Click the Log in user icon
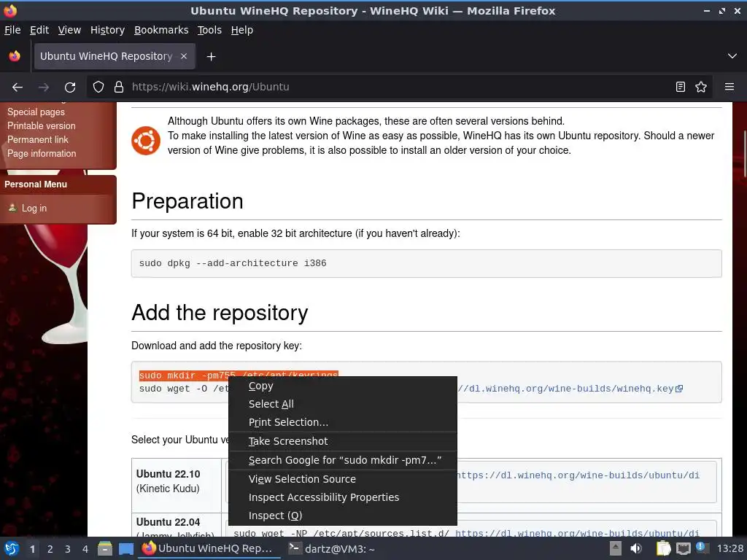Viewport: 747px width, 560px height. click(12, 208)
